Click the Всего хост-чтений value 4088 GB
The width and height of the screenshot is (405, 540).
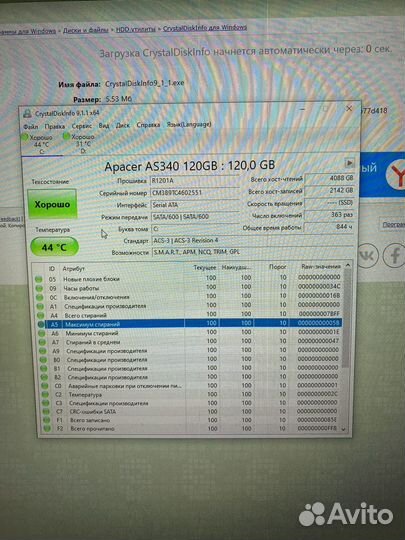[330, 178]
